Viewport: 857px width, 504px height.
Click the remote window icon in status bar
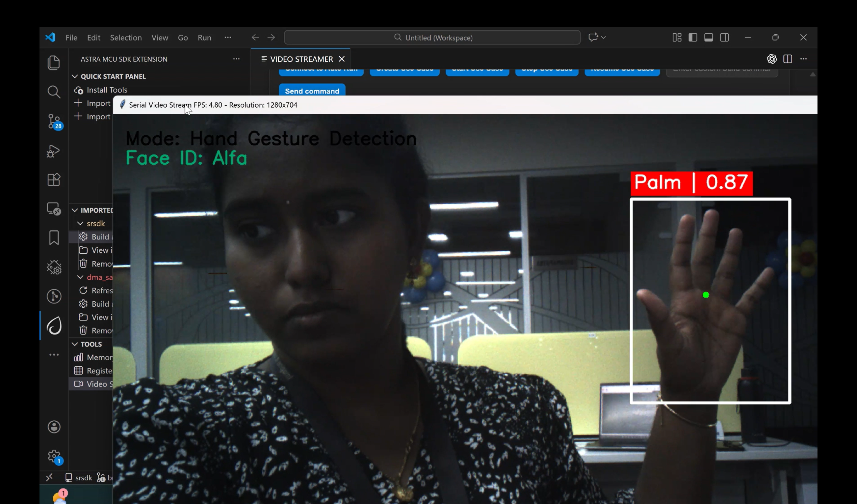[49, 477]
